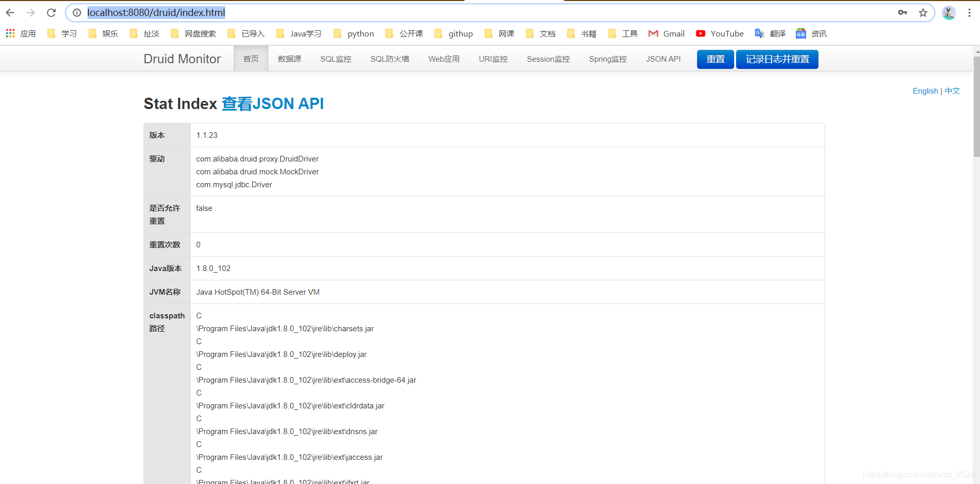Open the 翻译 translate bookmark
This screenshot has width=980, height=484.
tap(770, 33)
